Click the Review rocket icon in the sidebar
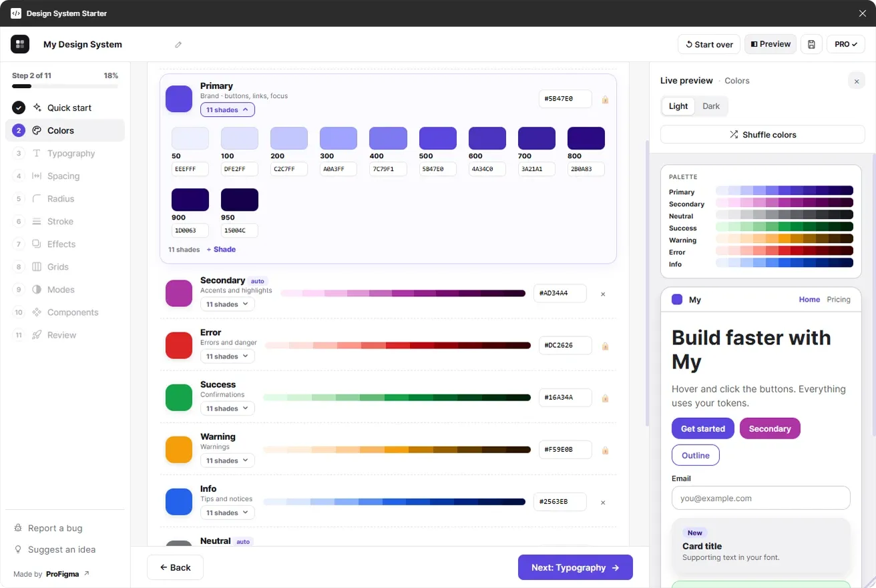The height and width of the screenshot is (588, 876). click(37, 335)
